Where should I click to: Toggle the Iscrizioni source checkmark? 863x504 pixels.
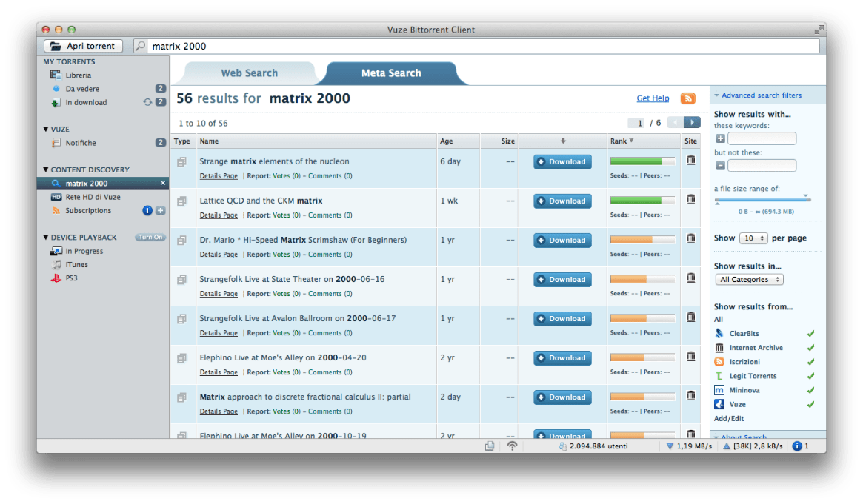tap(810, 362)
